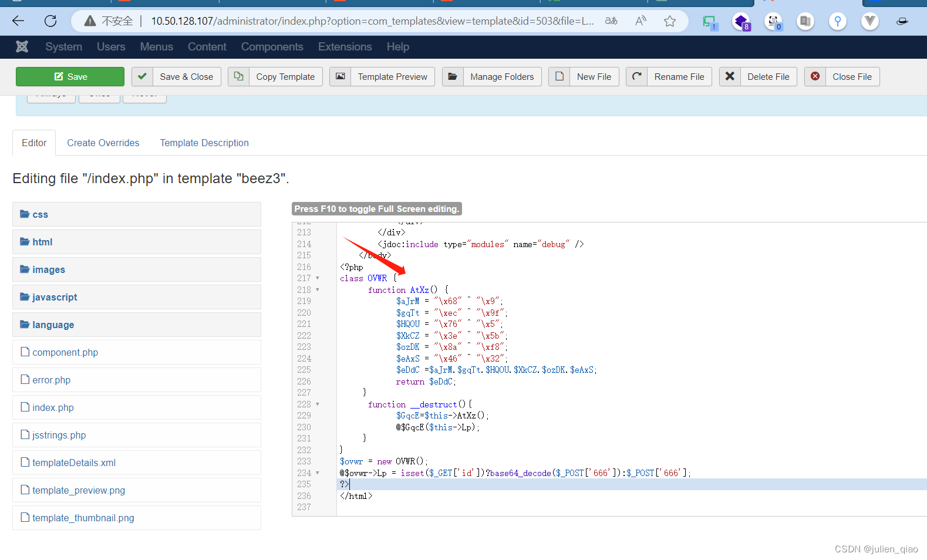Click Copy Template label
This screenshot has height=560, width=927.
(285, 76)
